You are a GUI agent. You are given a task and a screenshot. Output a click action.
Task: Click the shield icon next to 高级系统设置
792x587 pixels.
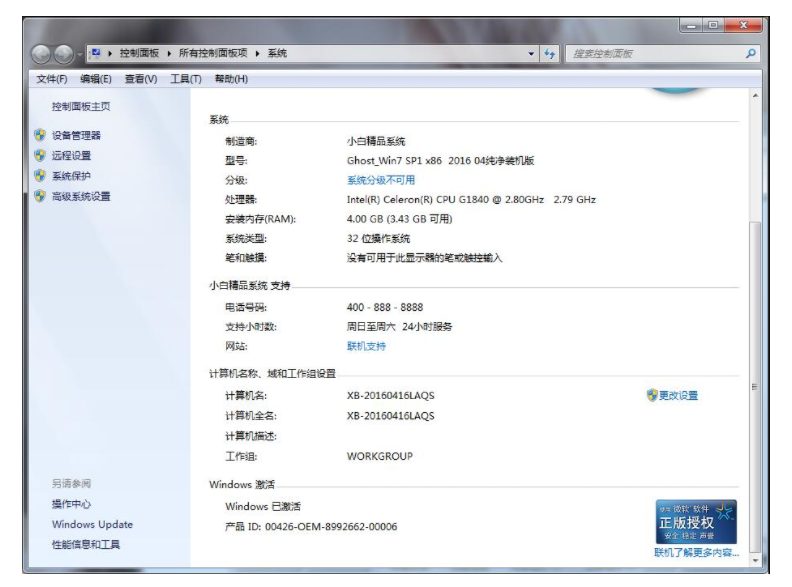[x=40, y=196]
